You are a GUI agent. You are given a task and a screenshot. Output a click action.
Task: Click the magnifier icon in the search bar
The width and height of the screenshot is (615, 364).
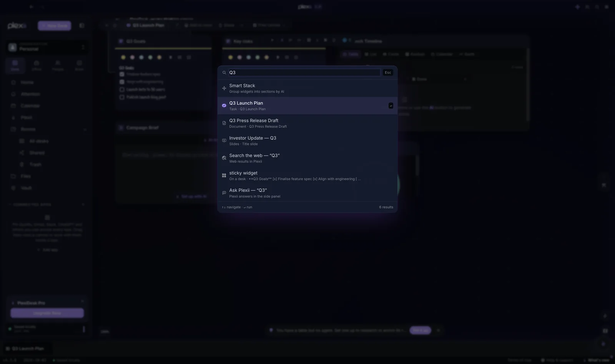(224, 73)
